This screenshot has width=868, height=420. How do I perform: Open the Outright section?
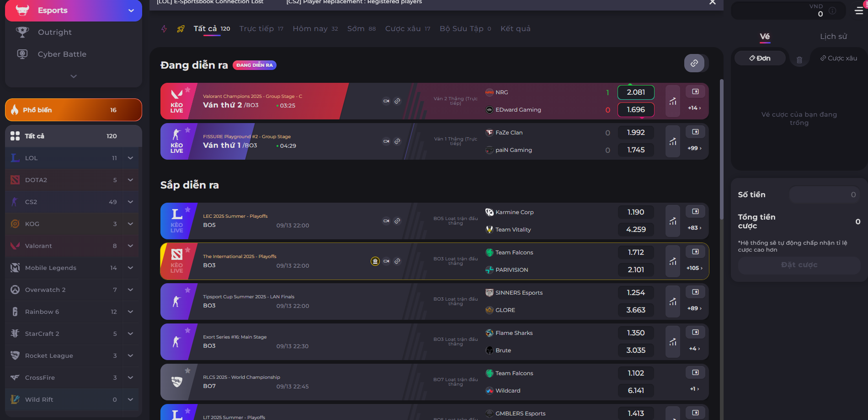point(54,32)
